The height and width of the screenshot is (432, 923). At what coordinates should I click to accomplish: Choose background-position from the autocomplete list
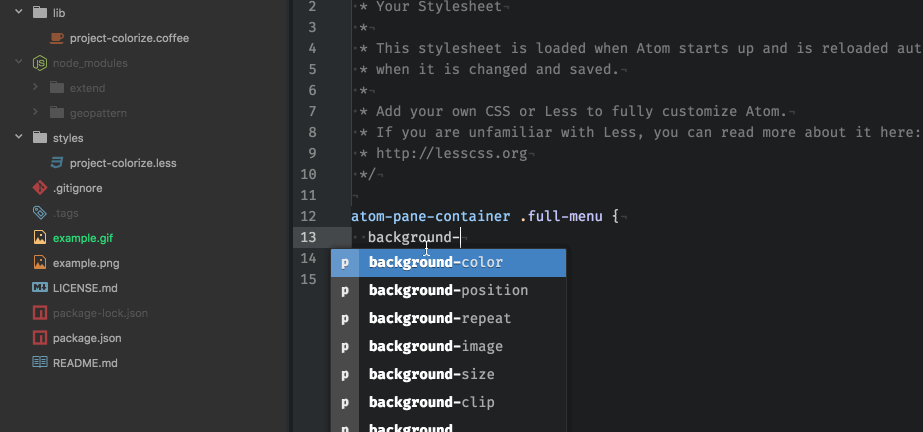pos(449,291)
